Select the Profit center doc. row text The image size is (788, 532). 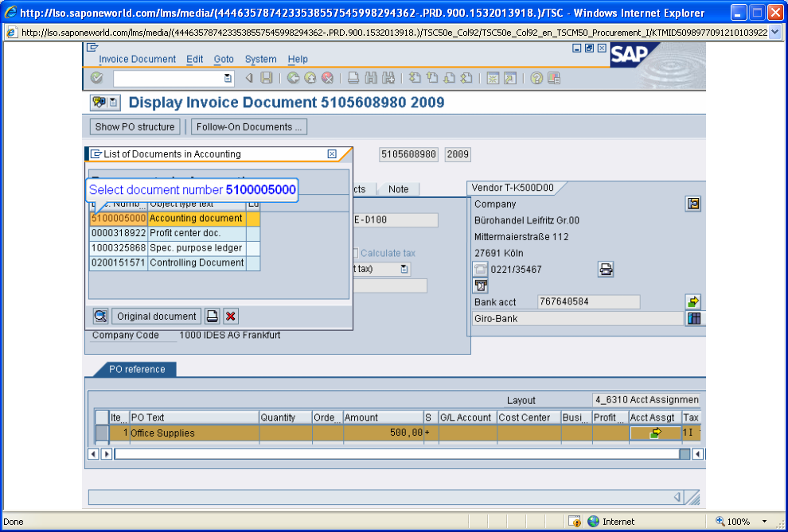pos(197,233)
